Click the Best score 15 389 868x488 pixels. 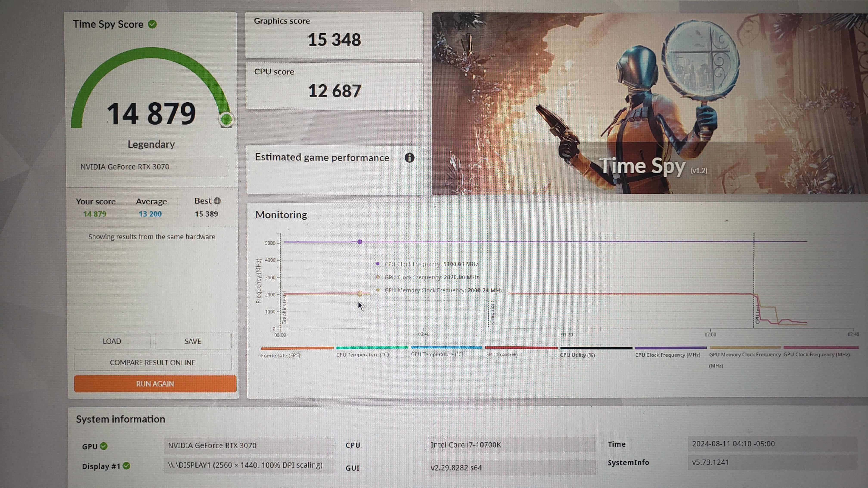pyautogui.click(x=206, y=214)
